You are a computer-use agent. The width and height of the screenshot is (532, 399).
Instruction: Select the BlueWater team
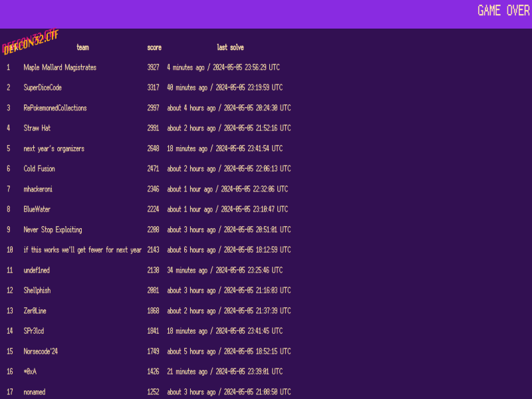(37, 209)
